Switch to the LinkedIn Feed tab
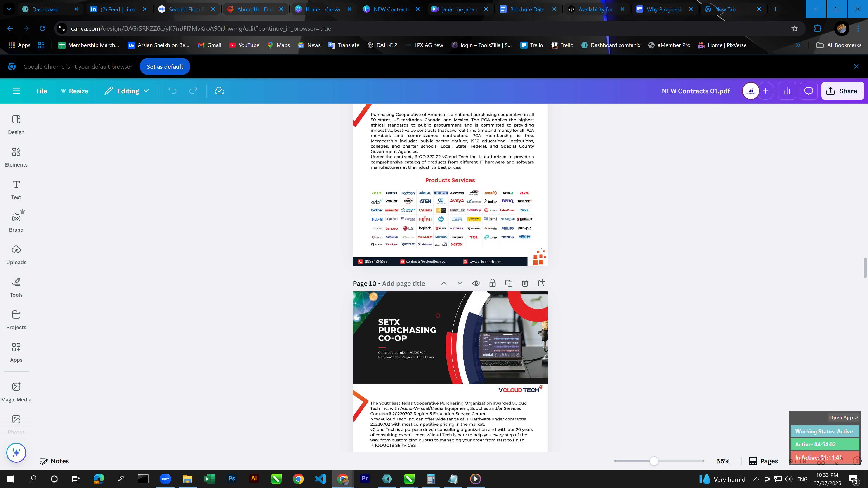The width and height of the screenshot is (868, 488). tap(118, 9)
